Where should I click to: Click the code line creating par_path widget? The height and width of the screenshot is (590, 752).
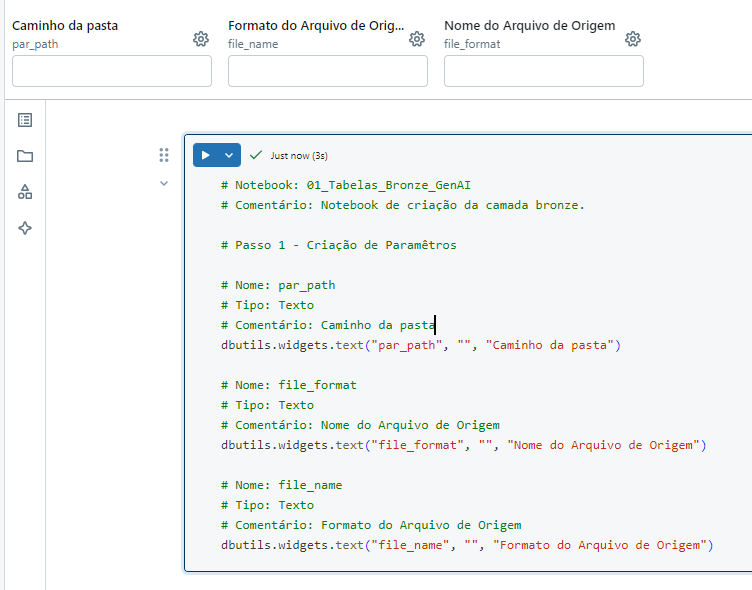421,345
